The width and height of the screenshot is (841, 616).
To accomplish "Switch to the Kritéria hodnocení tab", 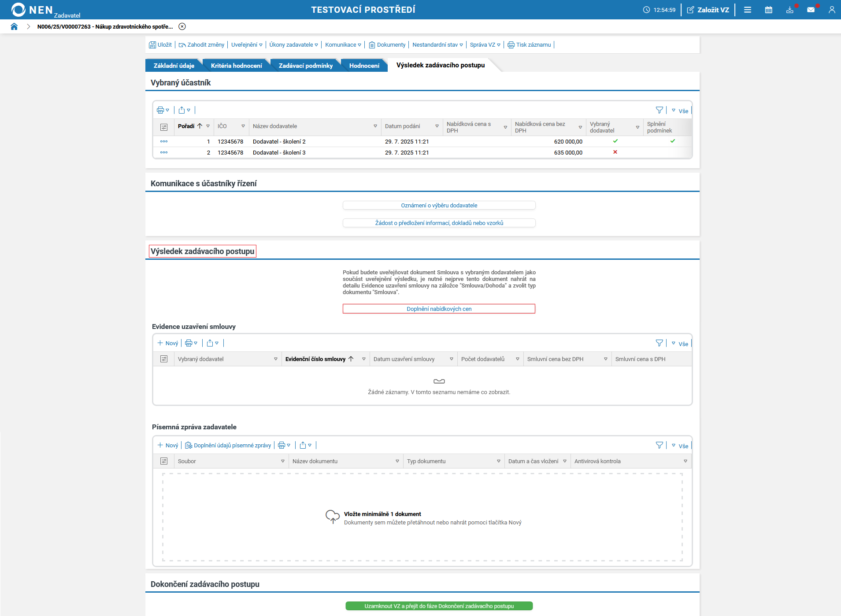I will pos(237,65).
